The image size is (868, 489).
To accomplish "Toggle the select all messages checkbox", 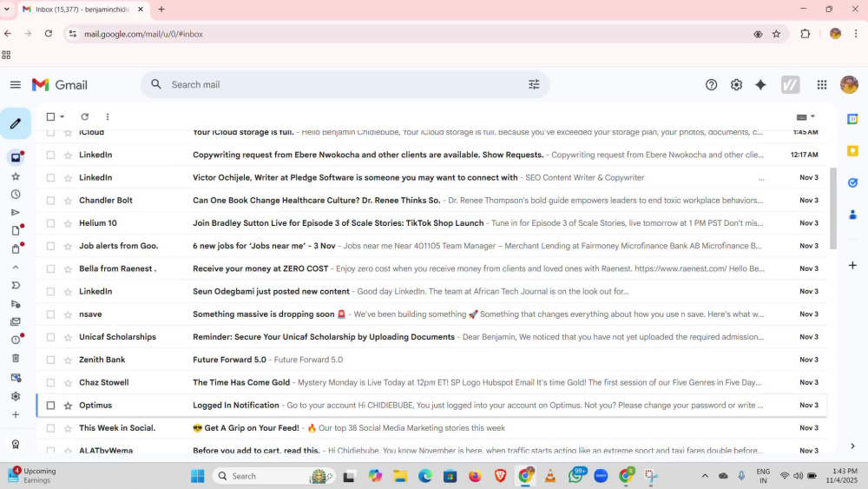I will click(x=50, y=117).
